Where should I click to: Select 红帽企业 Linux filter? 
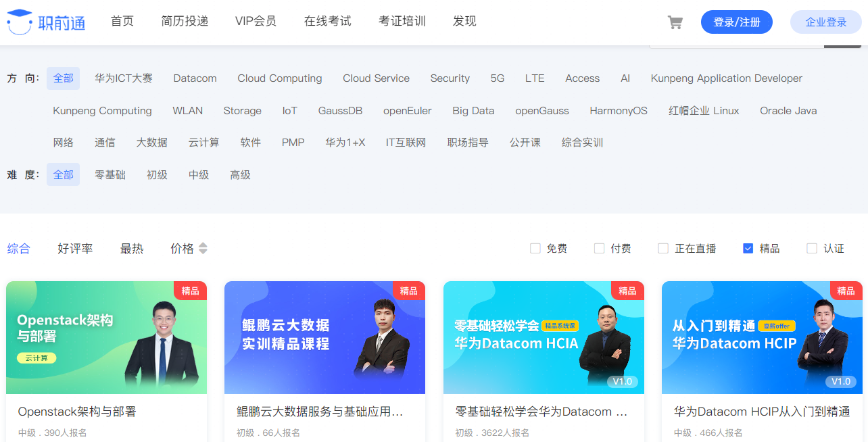click(x=704, y=111)
